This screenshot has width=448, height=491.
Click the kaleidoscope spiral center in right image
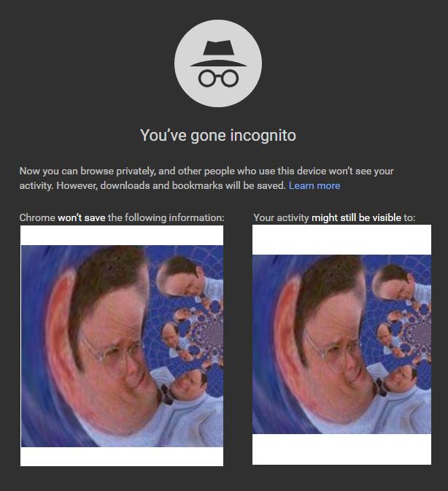[x=421, y=333]
